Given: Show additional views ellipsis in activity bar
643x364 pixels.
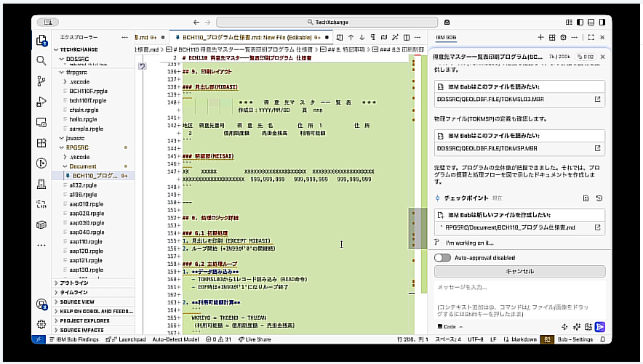Looking at the screenshot, I should click(41, 246).
